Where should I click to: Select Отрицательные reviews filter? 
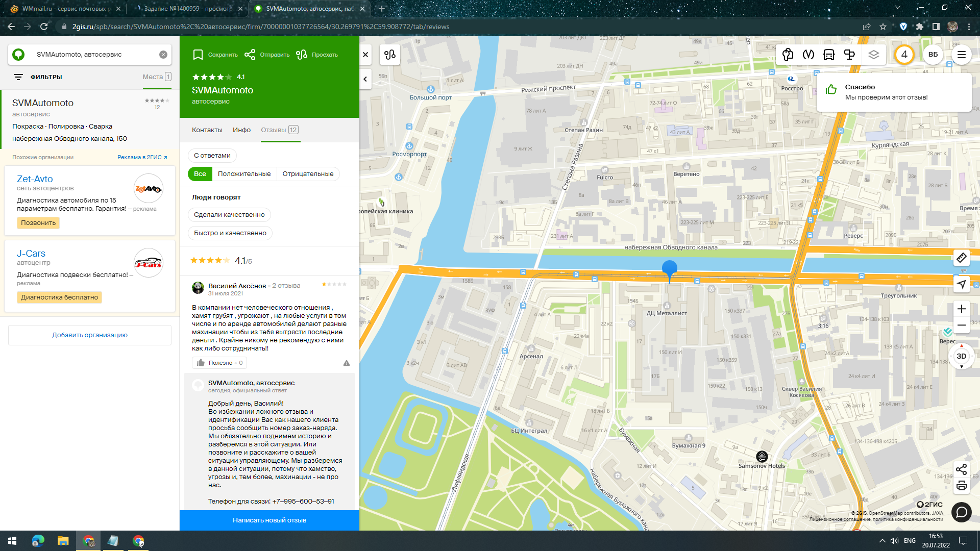coord(308,174)
